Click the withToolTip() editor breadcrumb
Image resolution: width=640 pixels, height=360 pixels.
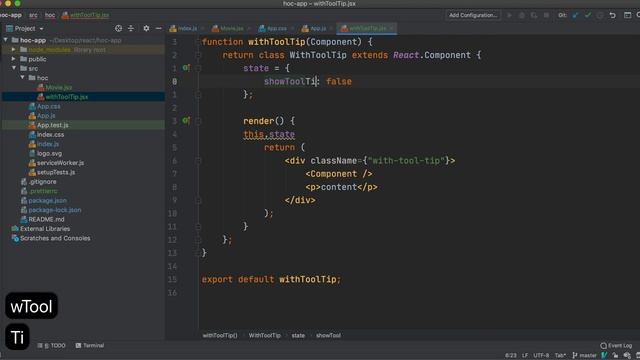(220, 335)
